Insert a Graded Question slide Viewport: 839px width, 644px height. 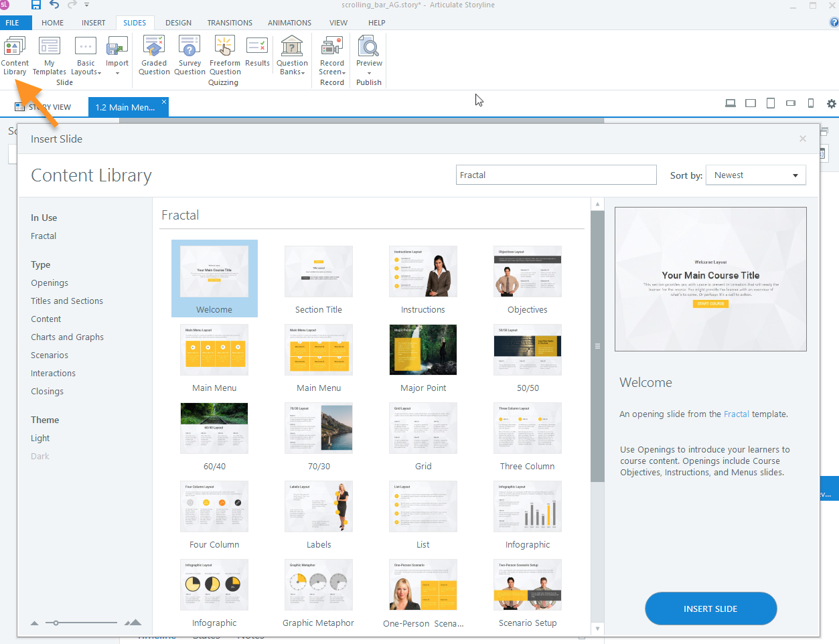click(x=154, y=55)
